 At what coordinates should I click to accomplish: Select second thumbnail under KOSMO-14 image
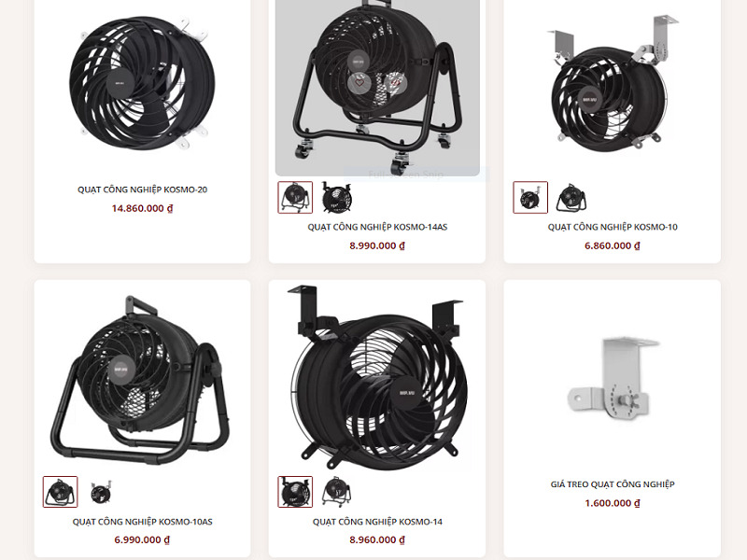(336, 492)
